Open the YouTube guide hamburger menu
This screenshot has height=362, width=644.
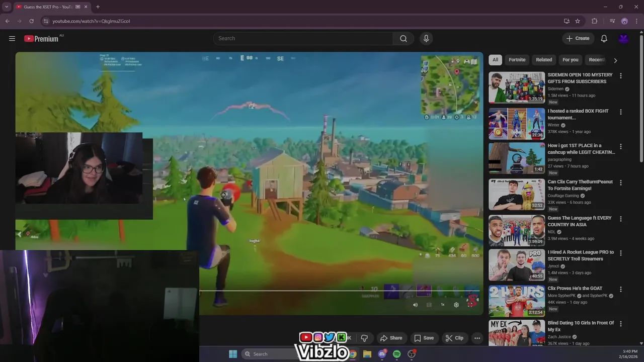tap(12, 38)
